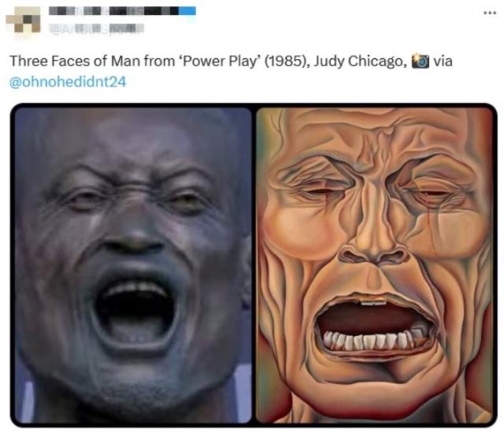Viewport: 504px width, 440px height.
Task: Click the word 'via' after camera emoji
Action: (x=443, y=61)
